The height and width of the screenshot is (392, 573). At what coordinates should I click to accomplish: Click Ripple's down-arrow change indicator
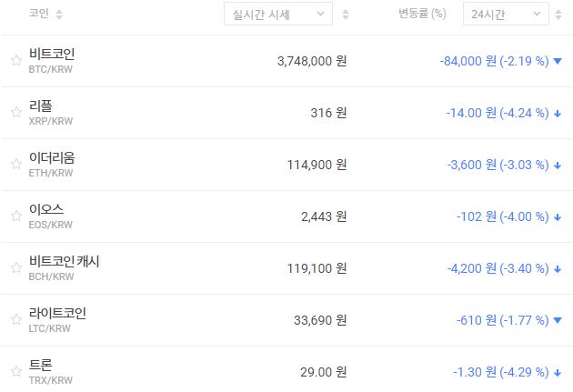[x=558, y=114]
